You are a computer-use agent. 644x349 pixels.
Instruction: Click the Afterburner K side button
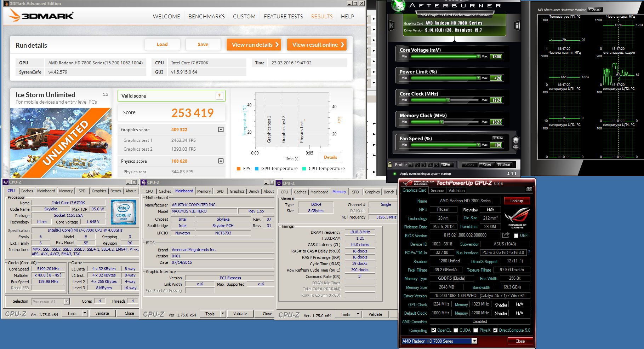(x=391, y=25)
